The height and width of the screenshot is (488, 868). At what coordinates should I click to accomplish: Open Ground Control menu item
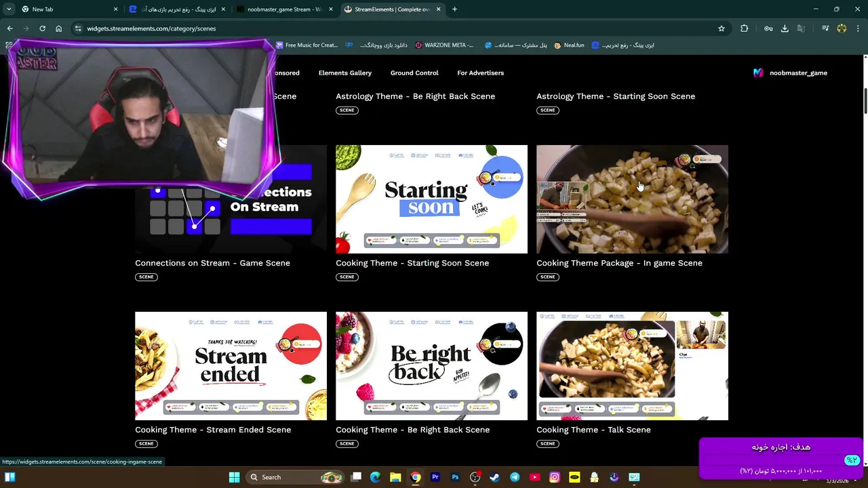(x=414, y=73)
